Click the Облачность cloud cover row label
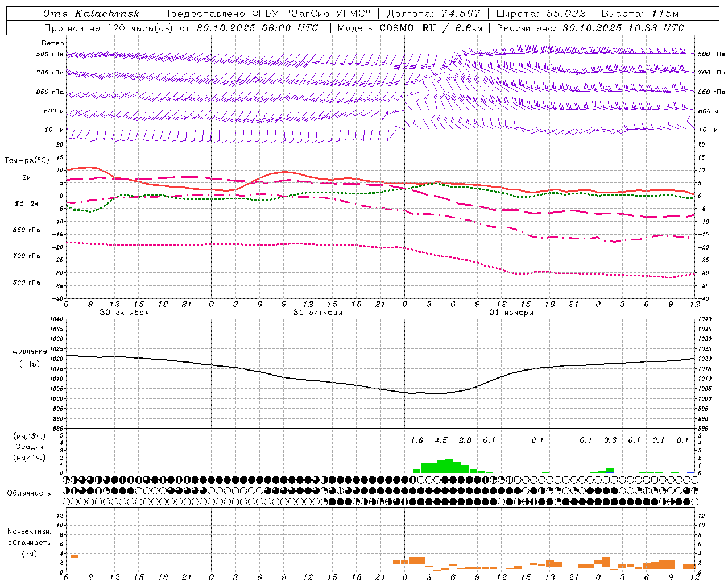The width and height of the screenshot is (728, 582). point(29,493)
